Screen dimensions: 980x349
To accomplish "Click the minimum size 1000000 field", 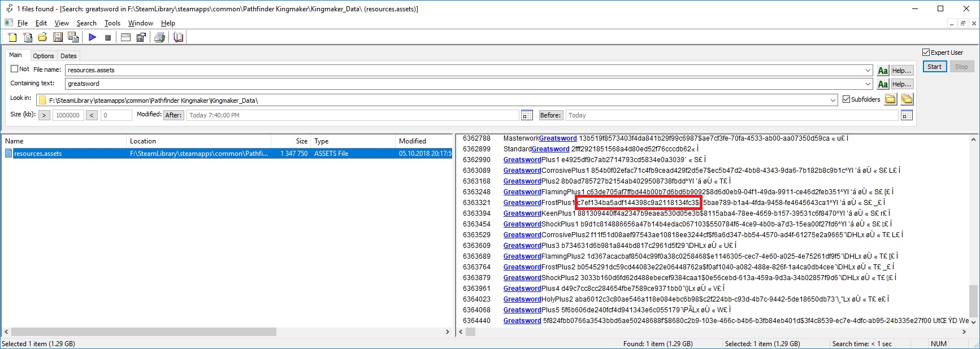I will pyautogui.click(x=68, y=115).
